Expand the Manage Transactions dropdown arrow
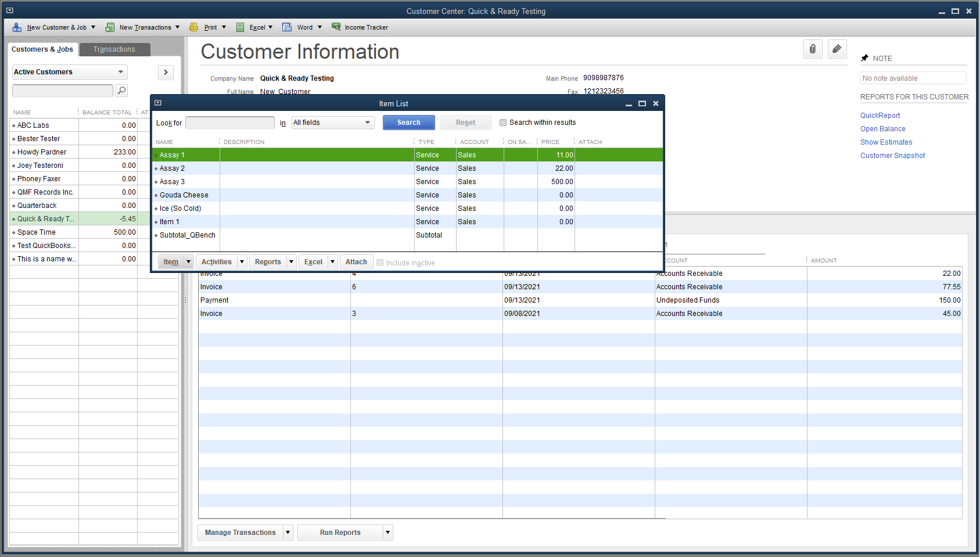The width and height of the screenshot is (980, 557). [x=288, y=533]
